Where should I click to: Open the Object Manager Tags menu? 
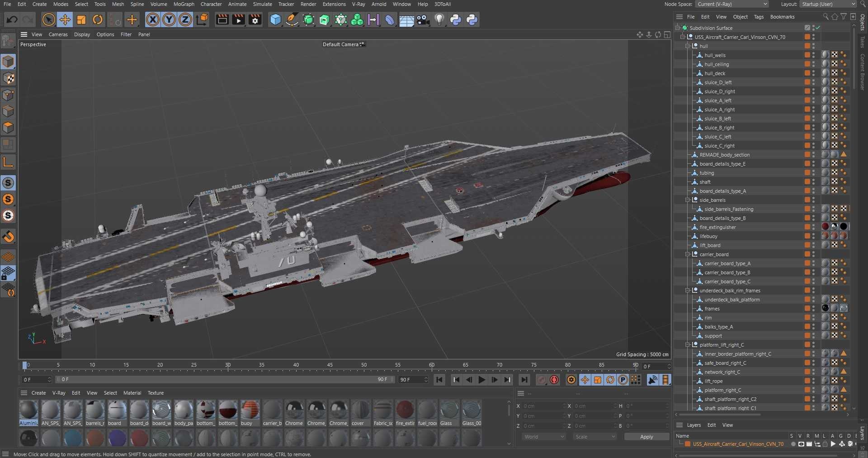coord(759,17)
